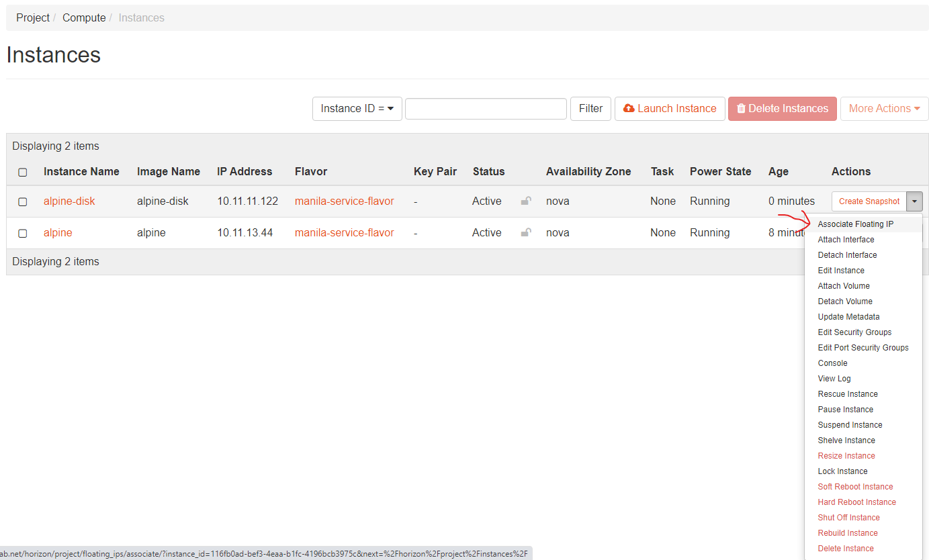Collapse the alpine-disk actions caret
929x560 pixels.
tap(914, 201)
